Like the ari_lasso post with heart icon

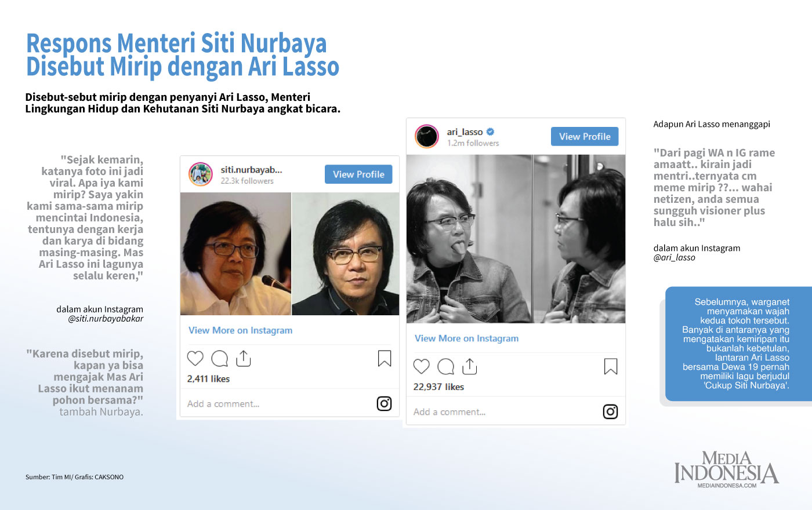click(422, 366)
